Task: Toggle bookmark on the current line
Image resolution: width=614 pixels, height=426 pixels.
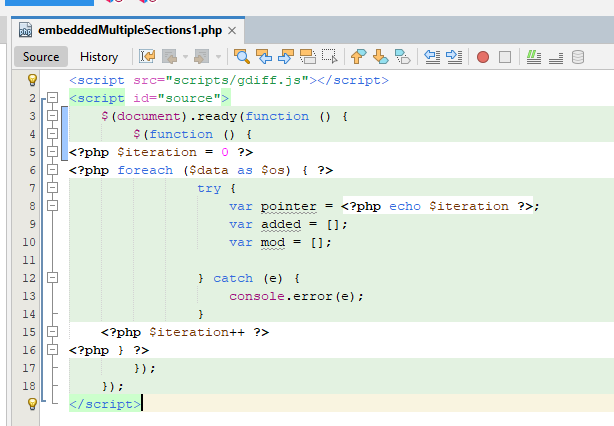Action: [x=403, y=57]
